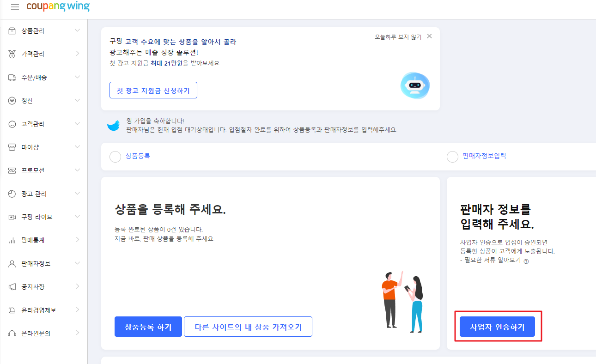The width and height of the screenshot is (596, 364).
Task: Open the hamburger menu icon
Action: (15, 7)
